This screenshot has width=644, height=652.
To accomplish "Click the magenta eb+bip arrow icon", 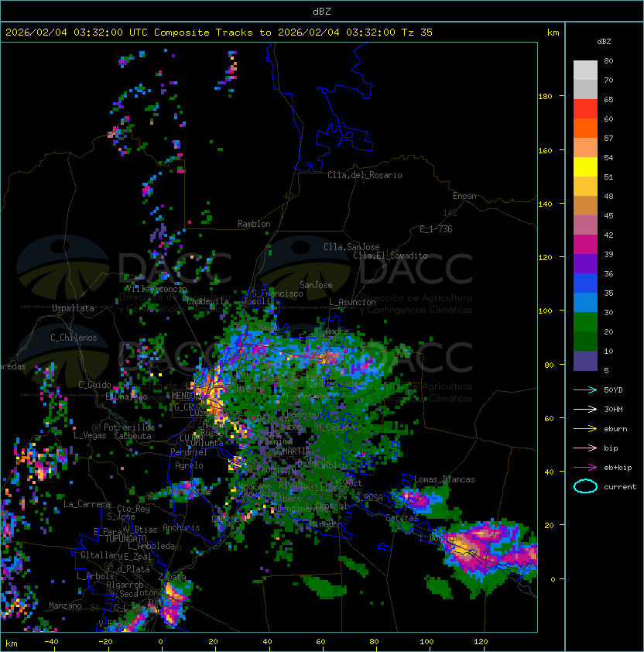I will point(585,468).
